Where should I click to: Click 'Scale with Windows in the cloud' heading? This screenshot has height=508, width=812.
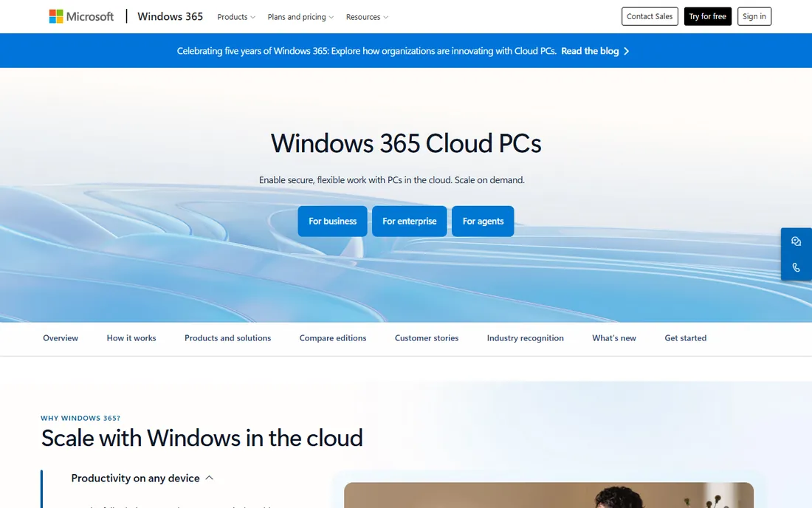[202, 438]
